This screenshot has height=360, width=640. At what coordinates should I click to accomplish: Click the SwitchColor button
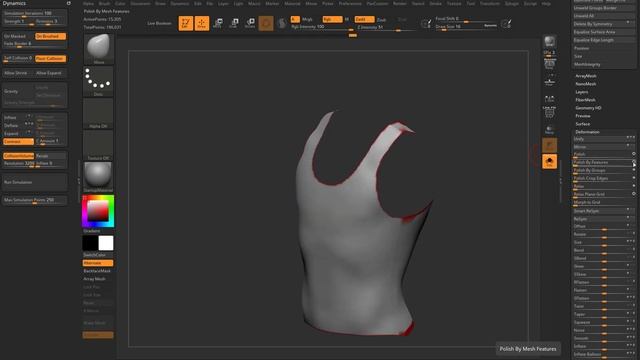(x=98, y=255)
